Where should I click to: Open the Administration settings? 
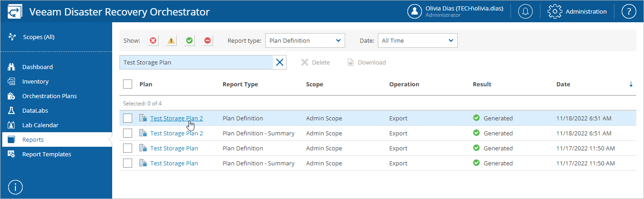(578, 12)
